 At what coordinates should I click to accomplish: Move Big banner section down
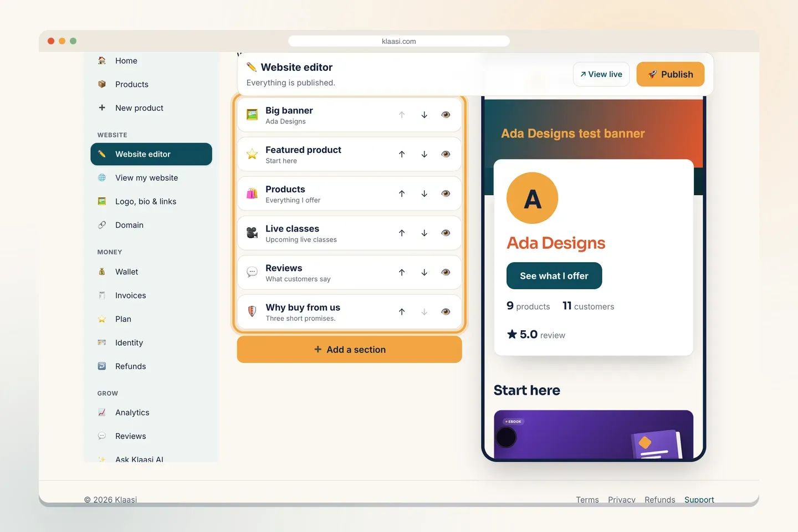coord(424,115)
